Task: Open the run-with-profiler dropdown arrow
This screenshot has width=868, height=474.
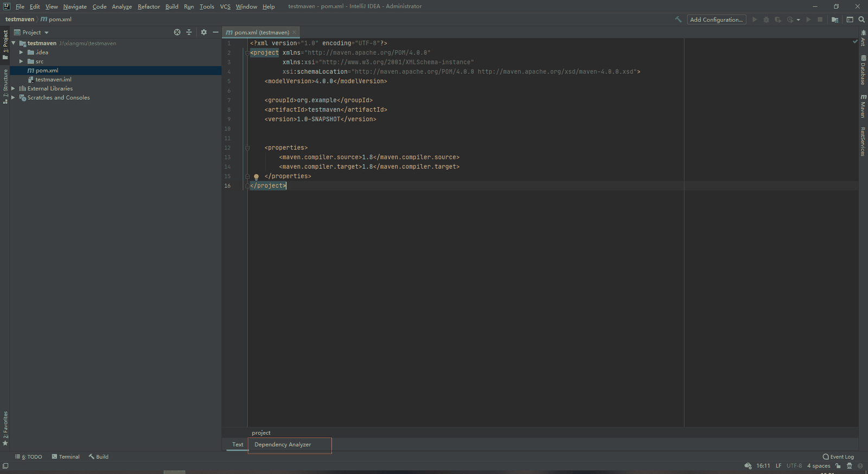Action: coord(798,20)
